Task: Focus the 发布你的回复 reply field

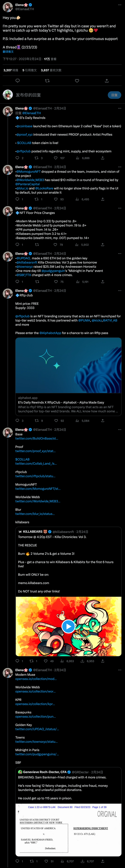Action: [x=57, y=95]
